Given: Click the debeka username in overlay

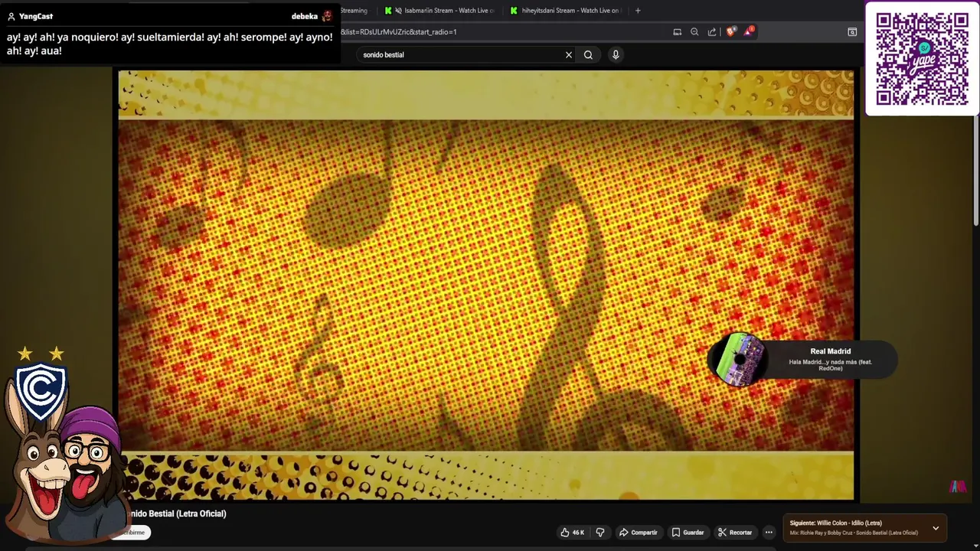Looking at the screenshot, I should (304, 16).
